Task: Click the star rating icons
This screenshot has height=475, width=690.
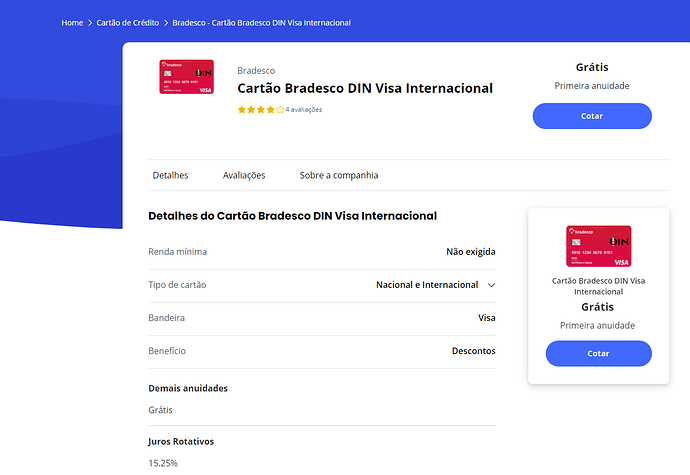Action: (x=261, y=110)
